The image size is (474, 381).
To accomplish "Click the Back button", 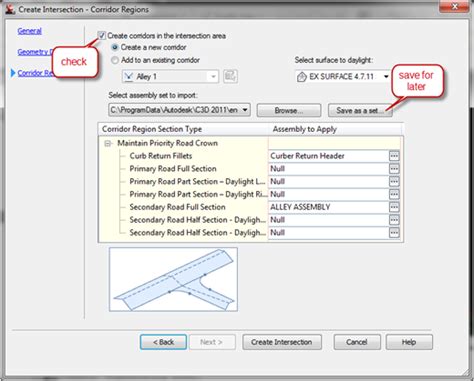I will 163,342.
